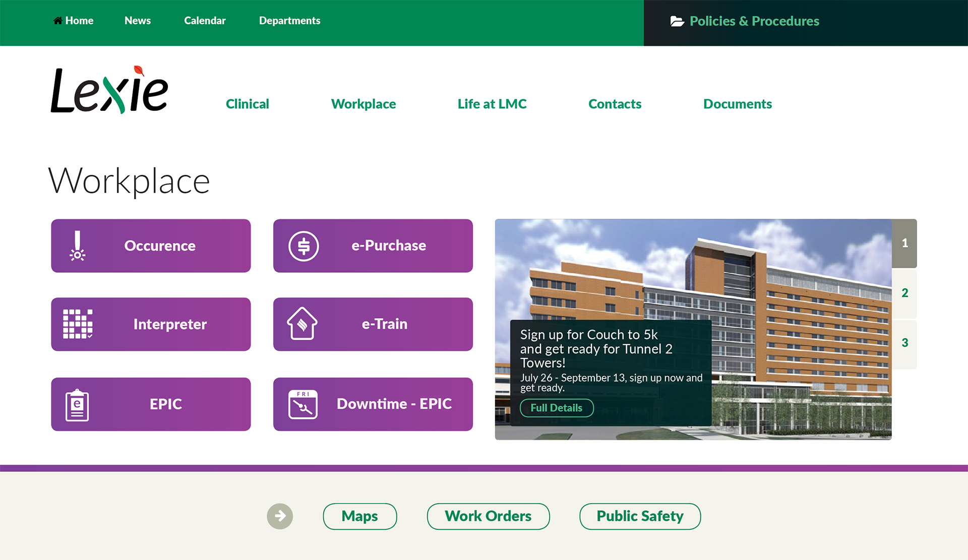Click the e-Train home icon
Screen dimensions: 968x560
300,325
